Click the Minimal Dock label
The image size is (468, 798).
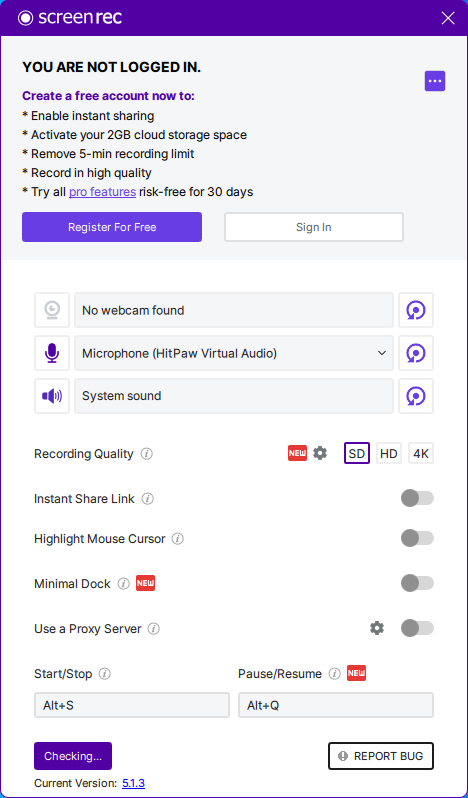point(72,584)
